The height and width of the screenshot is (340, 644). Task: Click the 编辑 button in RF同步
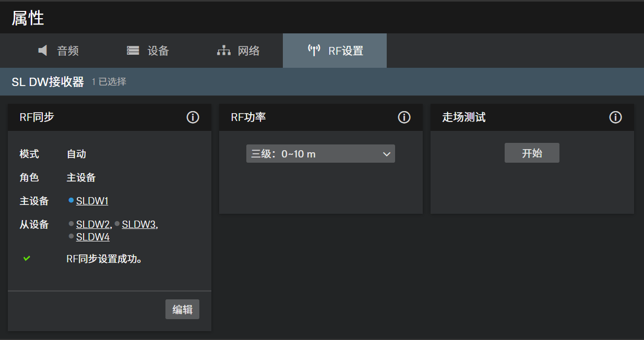click(x=182, y=309)
